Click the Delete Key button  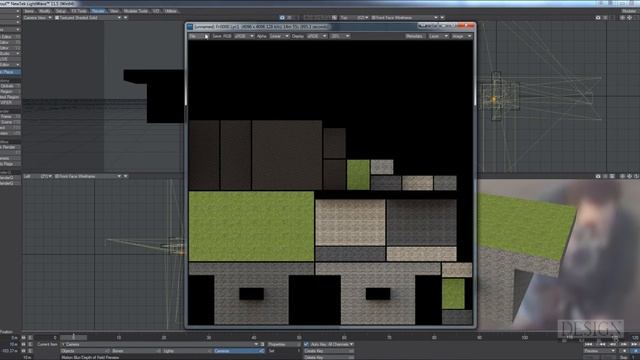click(329, 358)
